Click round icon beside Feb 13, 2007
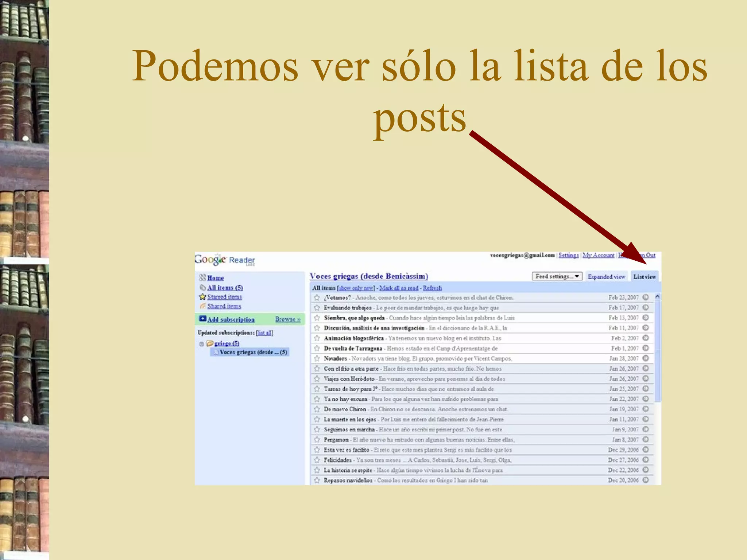 pyautogui.click(x=646, y=318)
